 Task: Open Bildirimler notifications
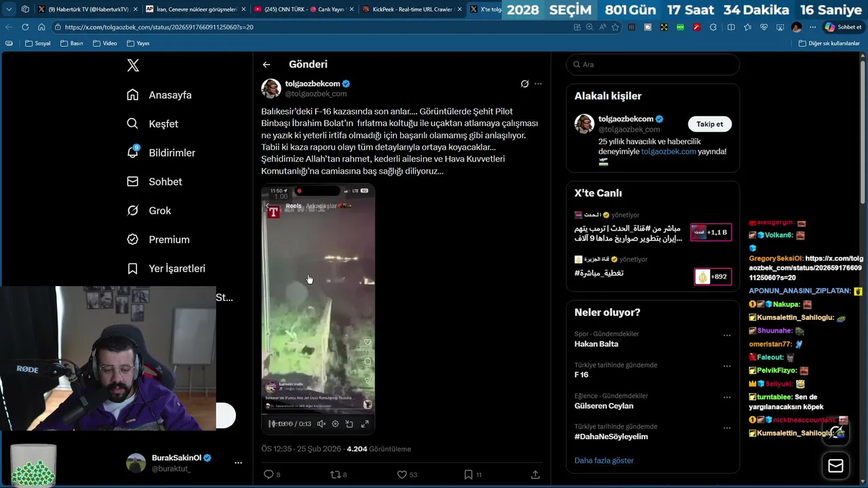(x=161, y=152)
